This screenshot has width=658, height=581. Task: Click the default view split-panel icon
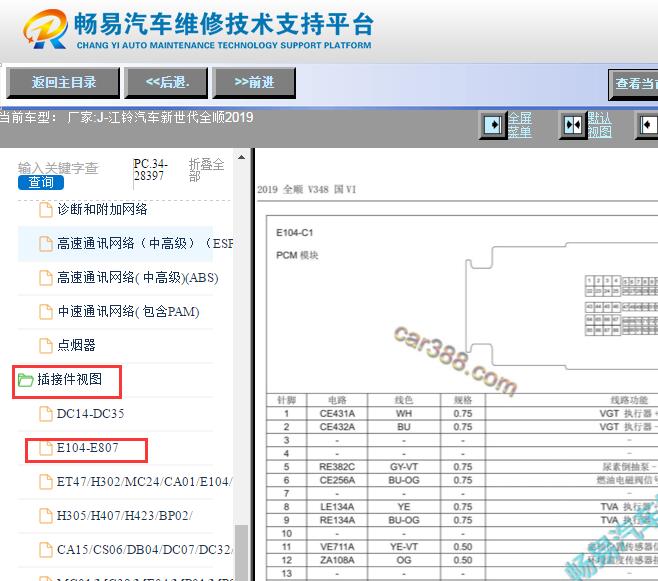[573, 125]
